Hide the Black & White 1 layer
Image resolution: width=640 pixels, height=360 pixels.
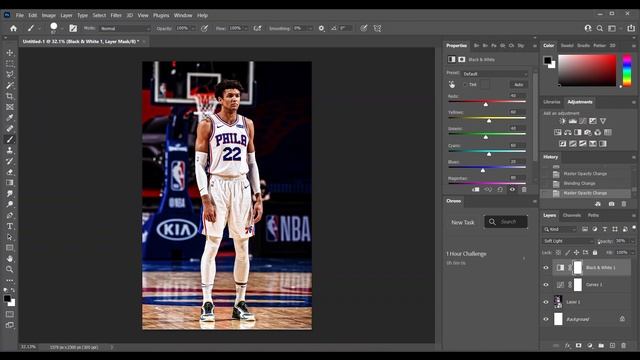click(546, 268)
